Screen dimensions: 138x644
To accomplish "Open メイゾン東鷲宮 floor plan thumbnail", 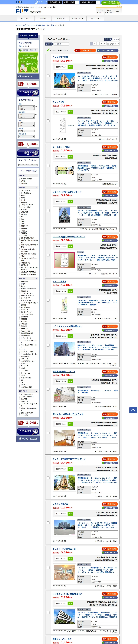I will point(64,305).
